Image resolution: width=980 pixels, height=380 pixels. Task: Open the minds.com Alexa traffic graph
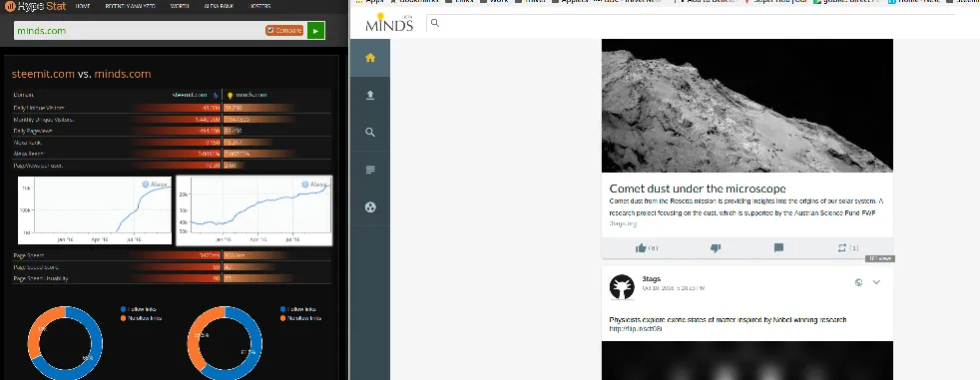coord(253,210)
